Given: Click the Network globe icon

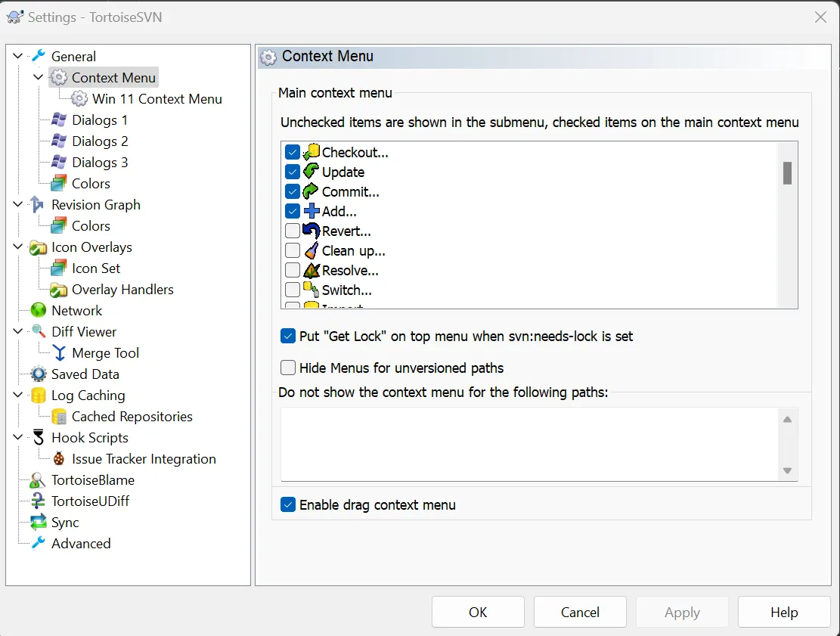Looking at the screenshot, I should coord(39,310).
